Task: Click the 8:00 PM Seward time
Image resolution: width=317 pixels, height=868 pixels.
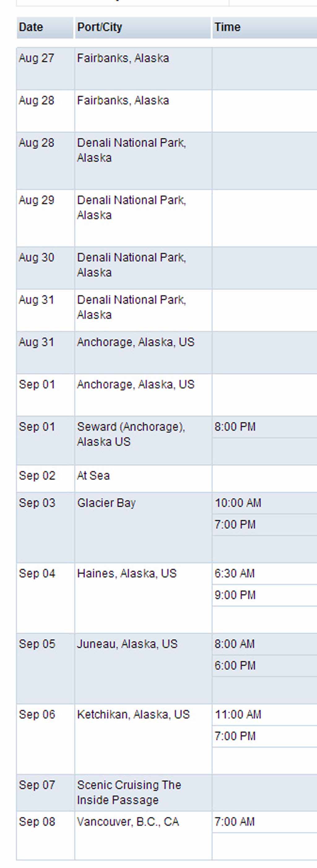Action: pos(235,427)
